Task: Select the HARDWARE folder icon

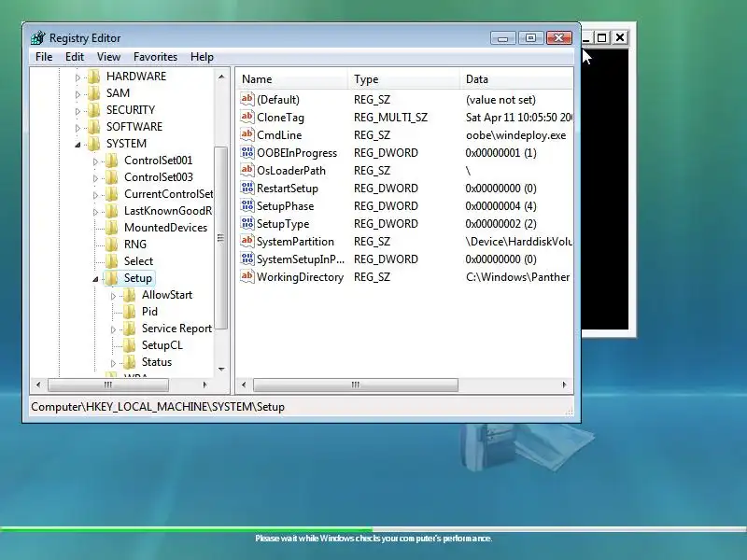Action: [x=94, y=77]
